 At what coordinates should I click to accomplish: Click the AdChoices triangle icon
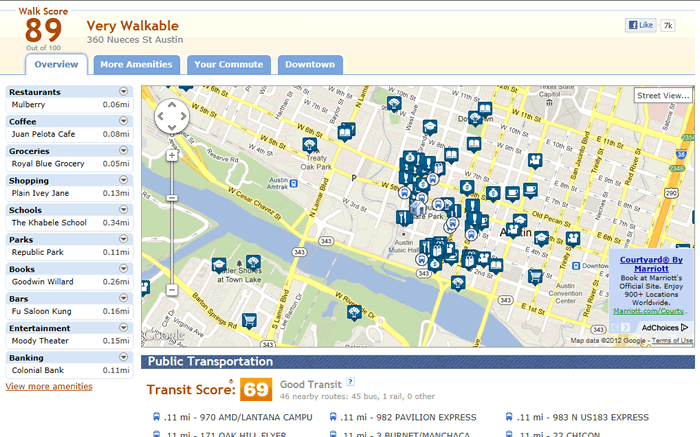(684, 328)
